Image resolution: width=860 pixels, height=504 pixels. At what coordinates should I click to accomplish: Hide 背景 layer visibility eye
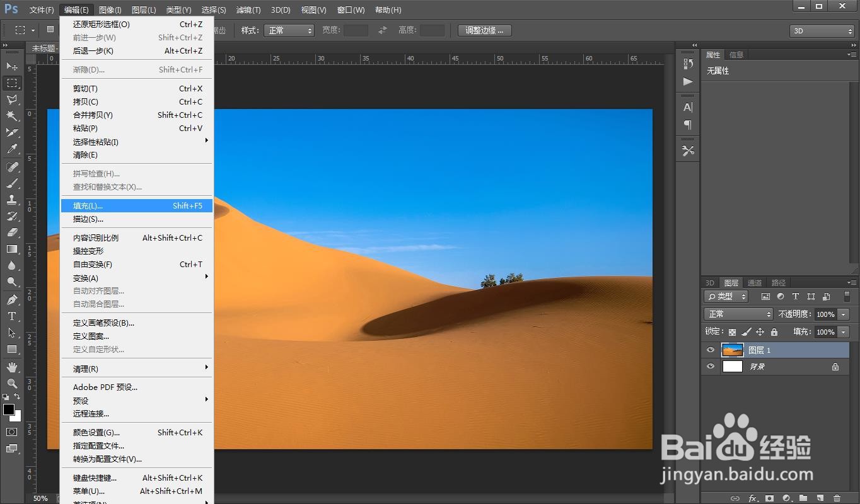(x=711, y=367)
